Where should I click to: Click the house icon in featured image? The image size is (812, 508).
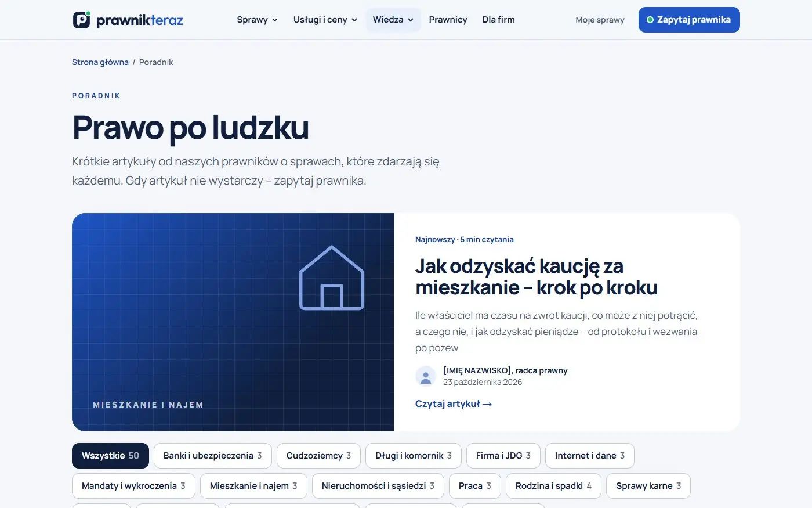point(332,278)
